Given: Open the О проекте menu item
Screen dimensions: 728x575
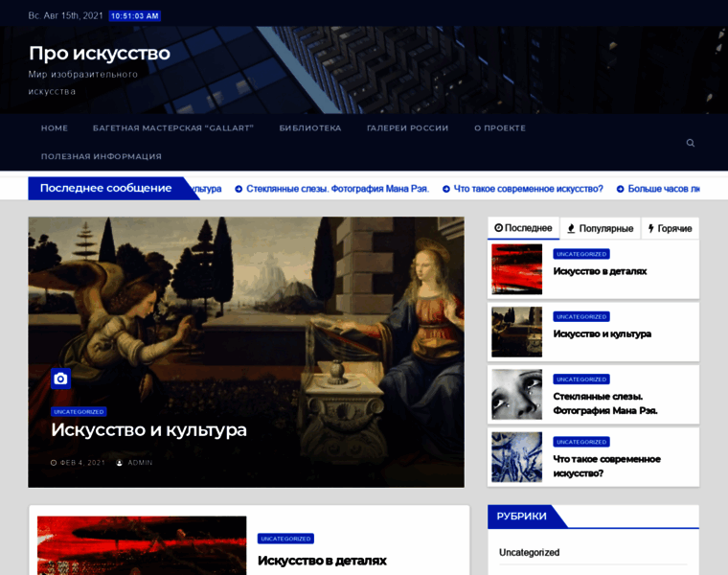Looking at the screenshot, I should coord(500,128).
